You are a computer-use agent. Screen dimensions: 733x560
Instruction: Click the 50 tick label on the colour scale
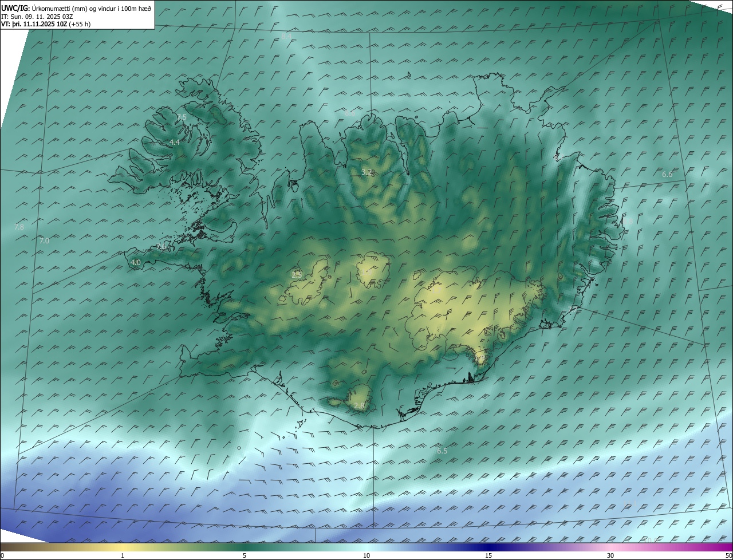click(728, 556)
